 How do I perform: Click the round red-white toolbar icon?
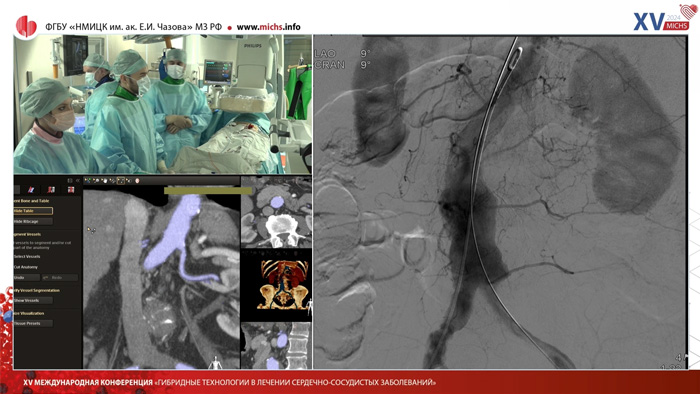[x=137, y=180]
